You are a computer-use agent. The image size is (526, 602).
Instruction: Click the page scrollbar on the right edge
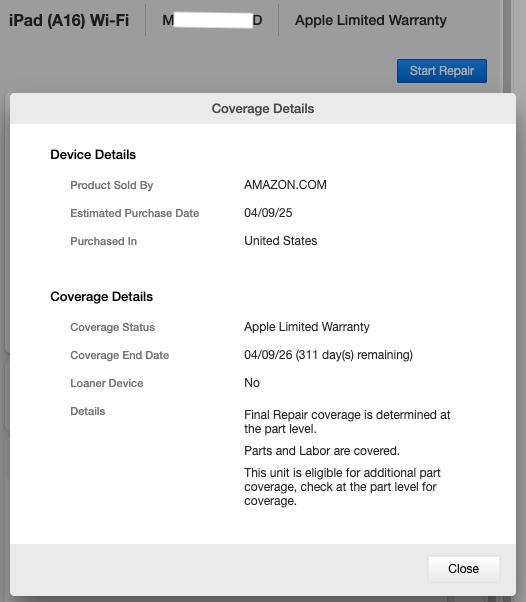507,46
